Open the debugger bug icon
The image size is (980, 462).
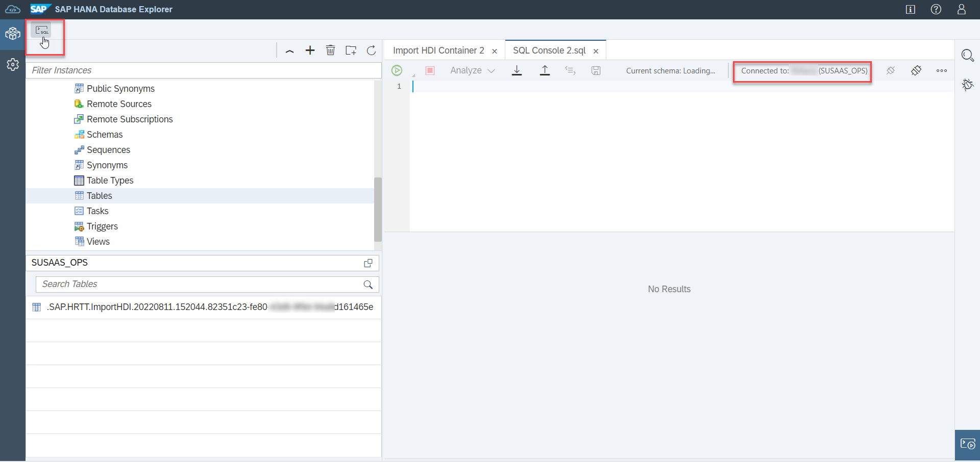(x=968, y=84)
